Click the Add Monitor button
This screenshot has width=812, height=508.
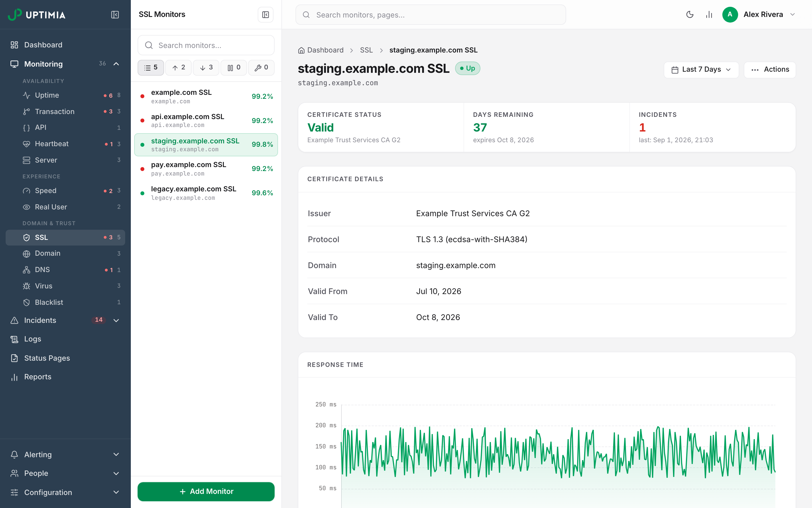[x=206, y=492]
